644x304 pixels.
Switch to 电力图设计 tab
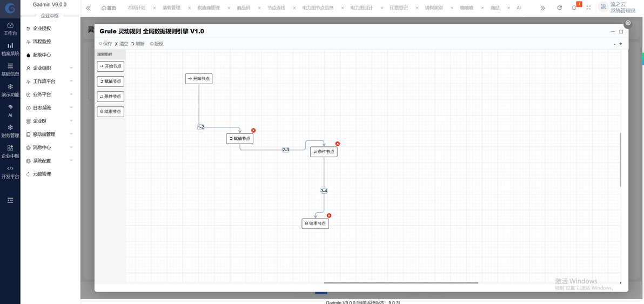(x=361, y=8)
